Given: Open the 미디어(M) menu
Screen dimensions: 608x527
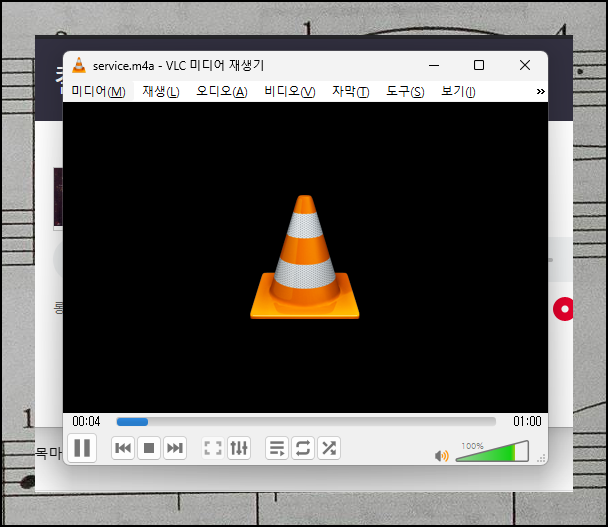Looking at the screenshot, I should coord(98,92).
